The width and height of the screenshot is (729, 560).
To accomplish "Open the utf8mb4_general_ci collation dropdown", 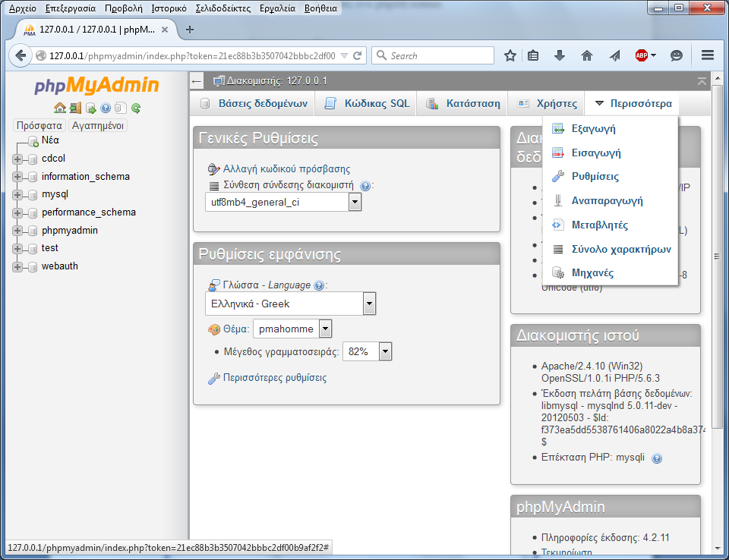I will tap(283, 202).
